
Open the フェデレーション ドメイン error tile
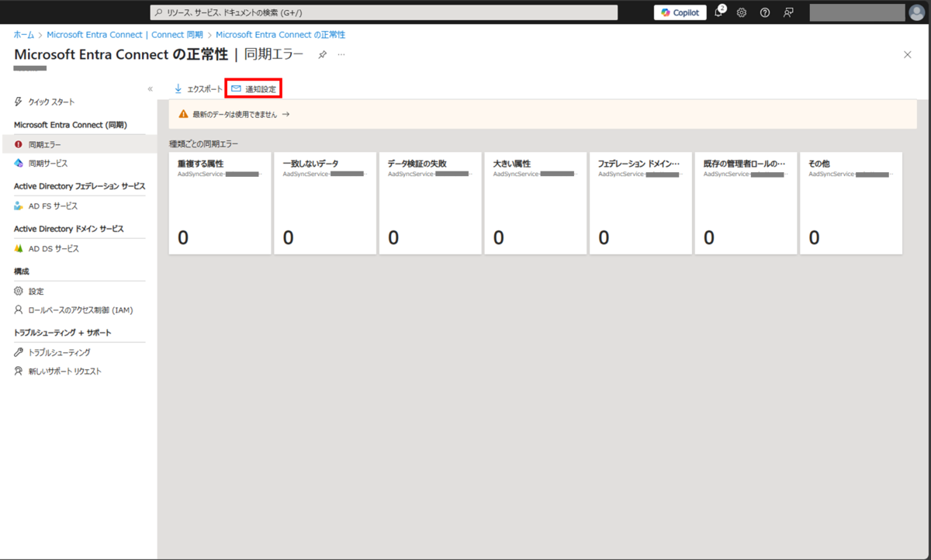pos(640,203)
